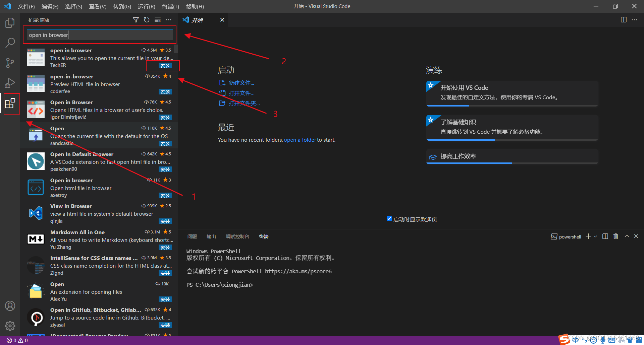Viewport: 644px width, 345px height.
Task: Open the Search view in the activity bar
Action: 10,43
